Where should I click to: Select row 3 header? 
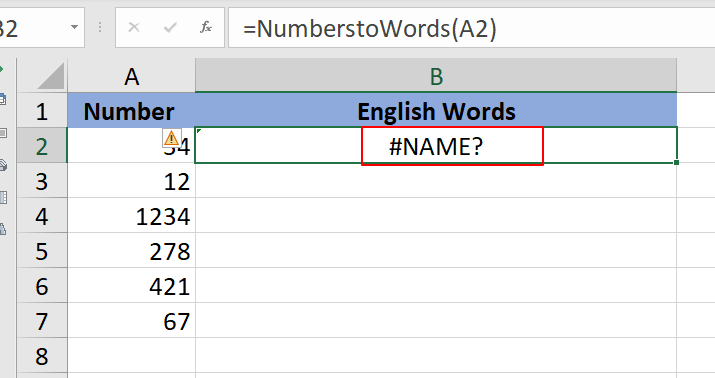42,181
